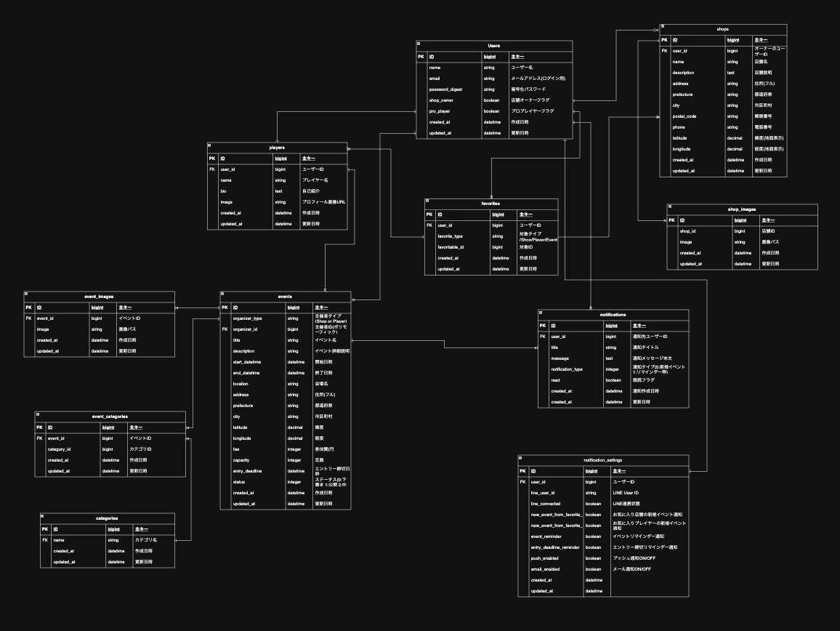Select the "players" table title
840x631 pixels.
click(x=277, y=148)
